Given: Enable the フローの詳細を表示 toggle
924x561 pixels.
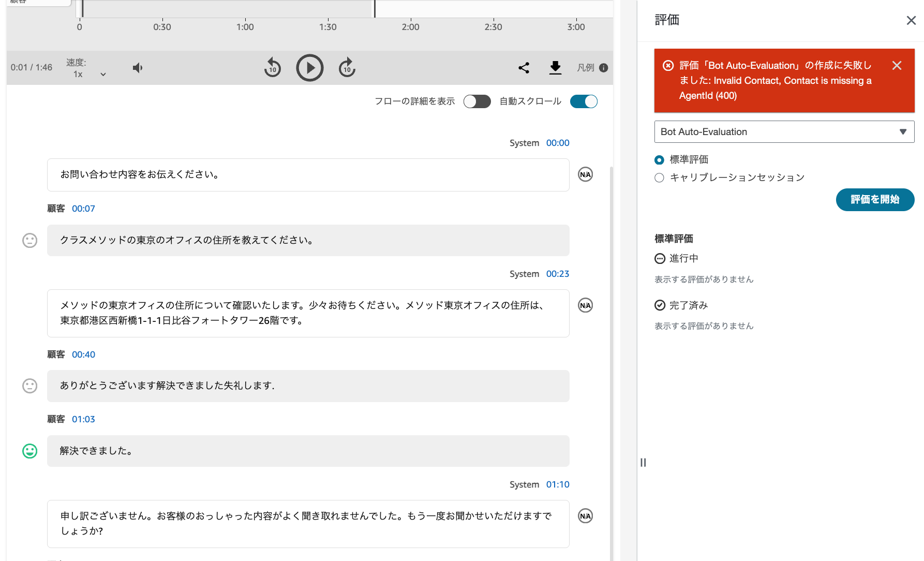Looking at the screenshot, I should coord(477,101).
